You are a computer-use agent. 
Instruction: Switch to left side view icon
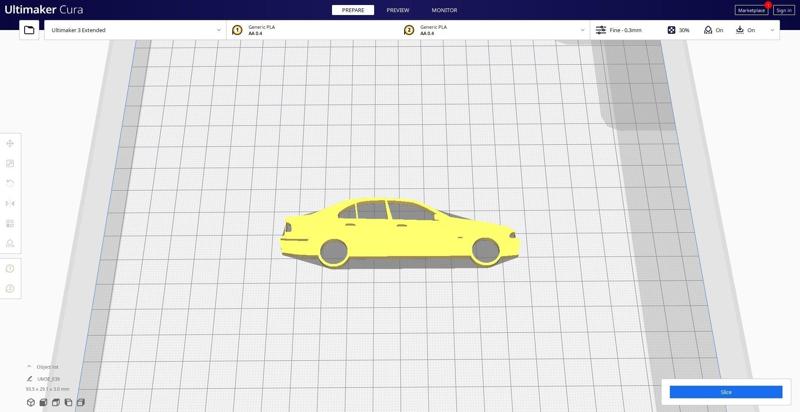pyautogui.click(x=68, y=402)
